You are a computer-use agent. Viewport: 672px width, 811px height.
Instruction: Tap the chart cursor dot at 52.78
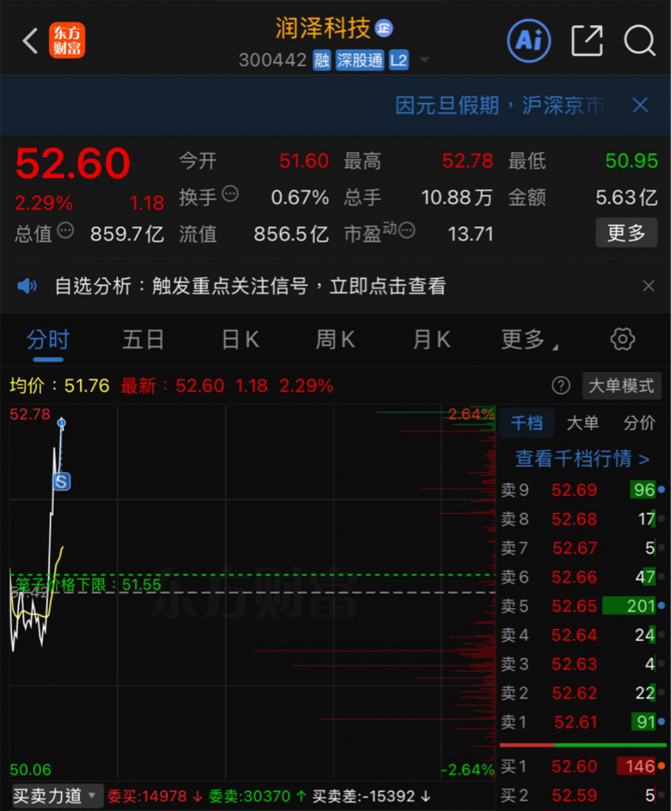pos(62,423)
